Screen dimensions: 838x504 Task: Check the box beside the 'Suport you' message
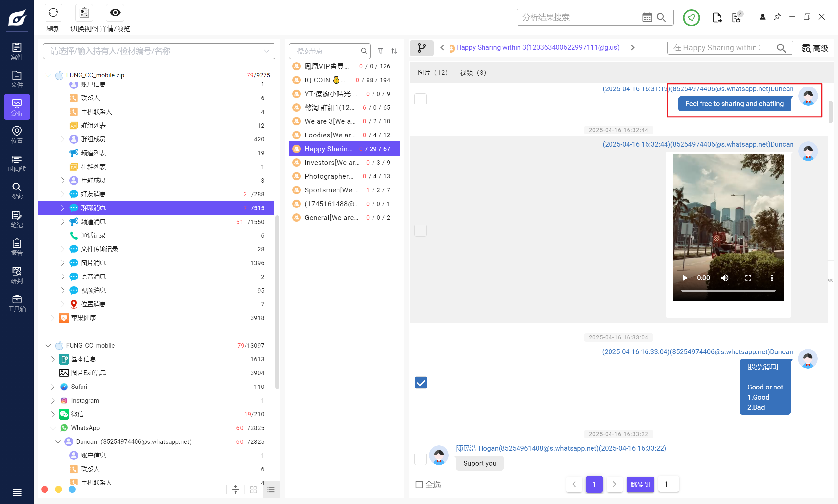(420, 459)
